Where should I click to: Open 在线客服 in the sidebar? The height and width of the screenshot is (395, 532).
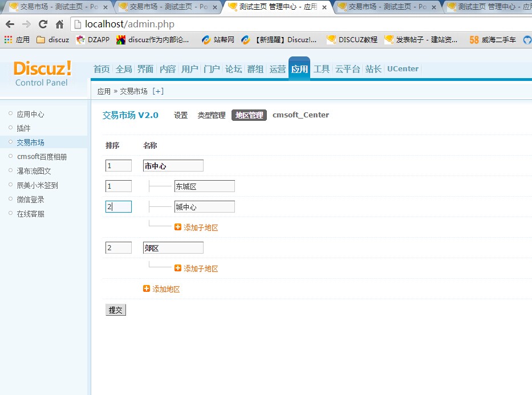tap(31, 214)
